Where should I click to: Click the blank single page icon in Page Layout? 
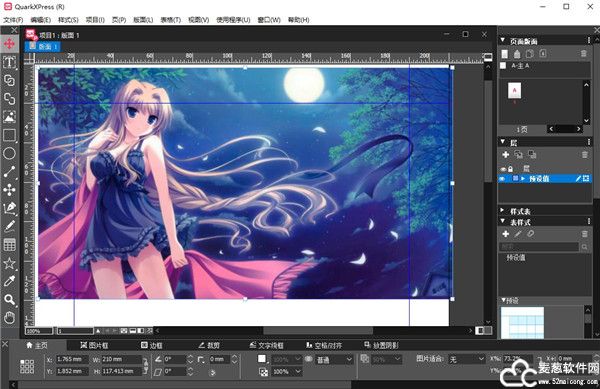(505, 54)
